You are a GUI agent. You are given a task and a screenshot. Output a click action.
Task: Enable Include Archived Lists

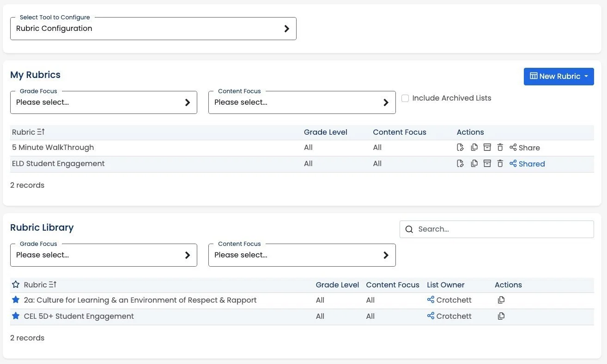point(405,98)
